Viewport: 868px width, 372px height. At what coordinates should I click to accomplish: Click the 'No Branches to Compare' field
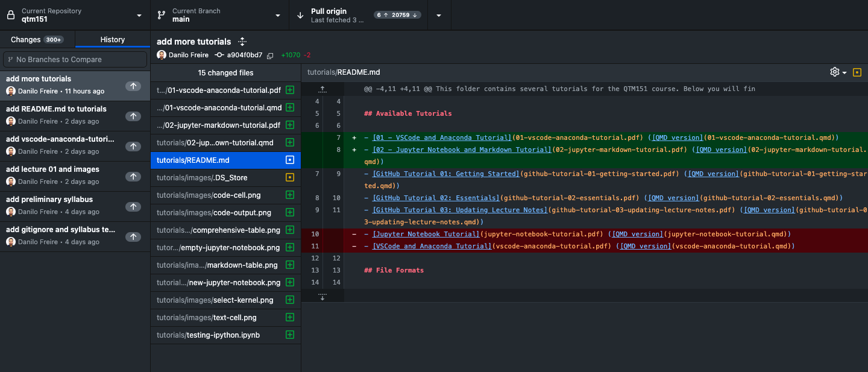click(75, 59)
